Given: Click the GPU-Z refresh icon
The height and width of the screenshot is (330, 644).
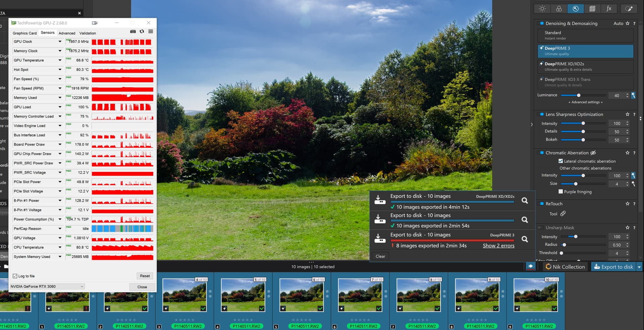Looking at the screenshot, I should coord(142,32).
